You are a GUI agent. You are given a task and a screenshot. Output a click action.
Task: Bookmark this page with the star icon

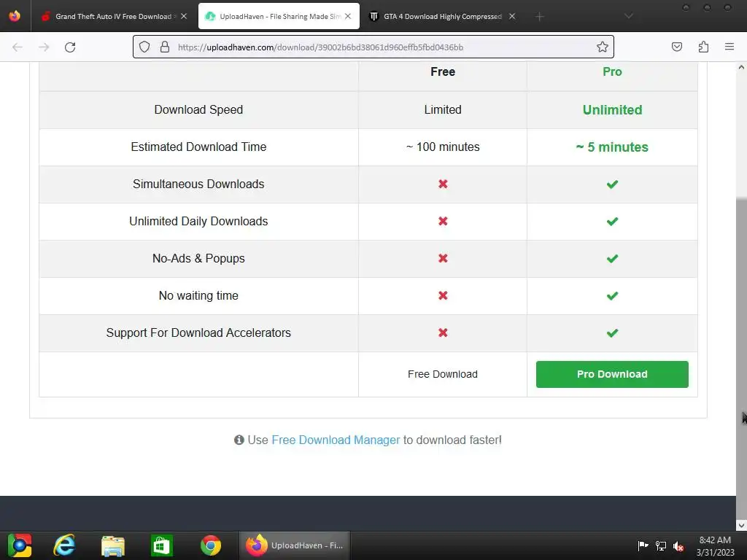click(x=602, y=47)
